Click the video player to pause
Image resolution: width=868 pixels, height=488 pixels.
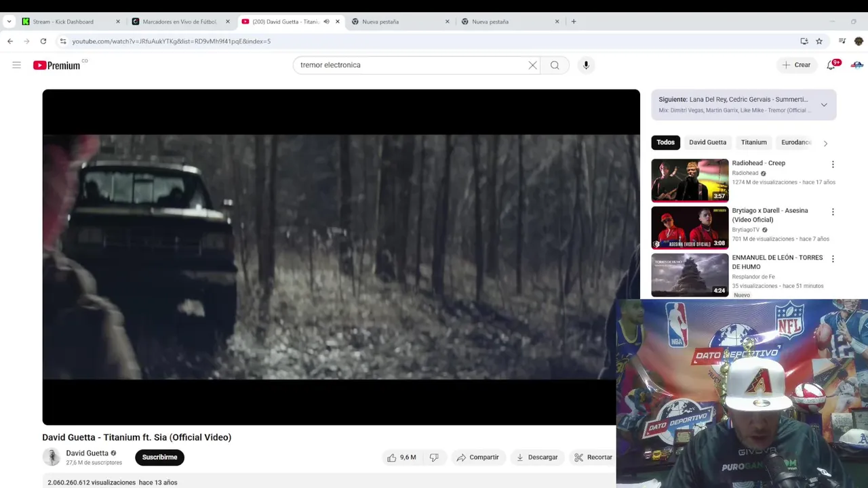341,257
